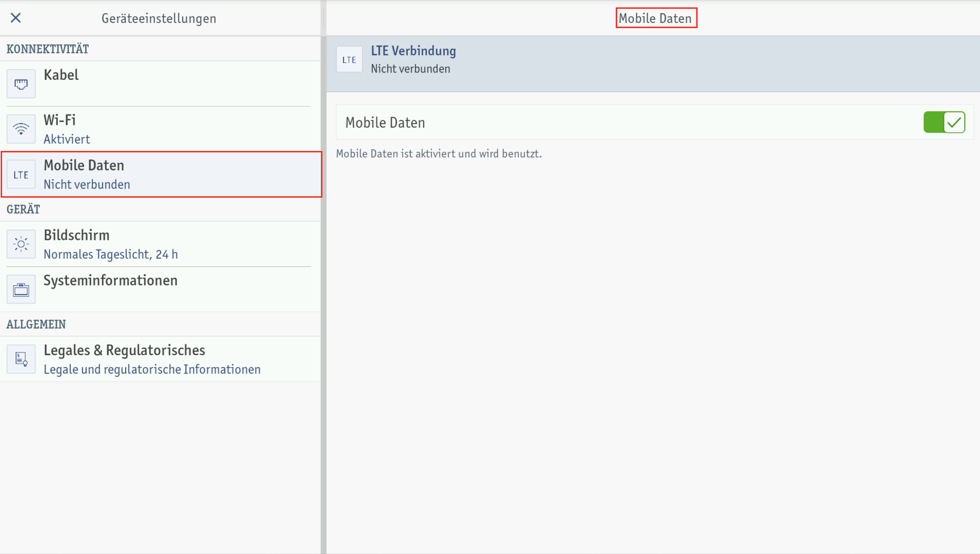Viewport: 980px width, 554px height.
Task: Click the GERÄT section header
Action: pyautogui.click(x=23, y=209)
